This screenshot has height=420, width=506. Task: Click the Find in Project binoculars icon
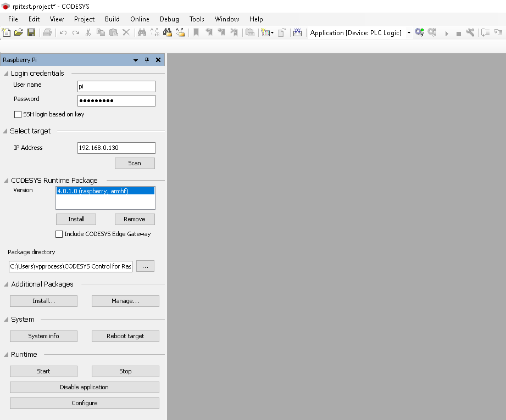coord(168,32)
